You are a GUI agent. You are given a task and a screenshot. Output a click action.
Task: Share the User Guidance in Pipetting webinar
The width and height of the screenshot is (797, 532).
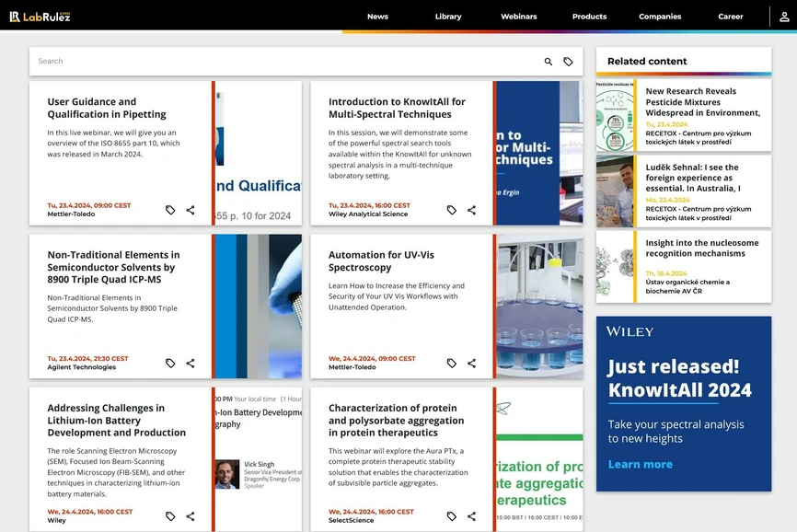coord(191,210)
